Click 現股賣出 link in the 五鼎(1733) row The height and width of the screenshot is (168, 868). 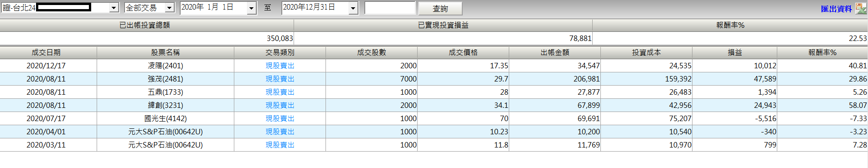click(280, 92)
